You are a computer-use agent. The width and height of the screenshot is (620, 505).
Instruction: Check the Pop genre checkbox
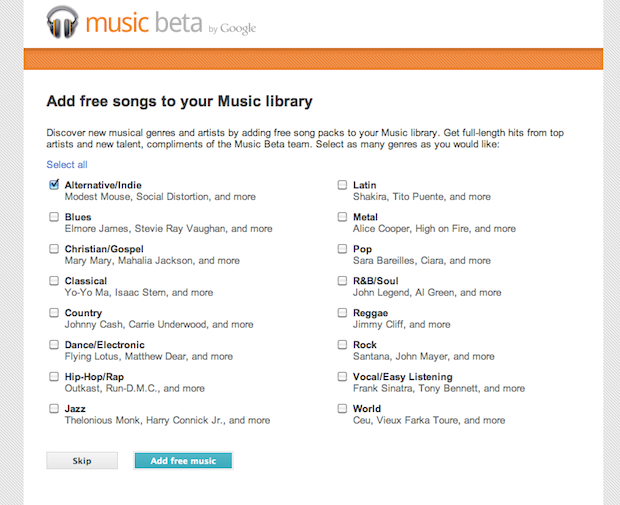click(x=342, y=249)
